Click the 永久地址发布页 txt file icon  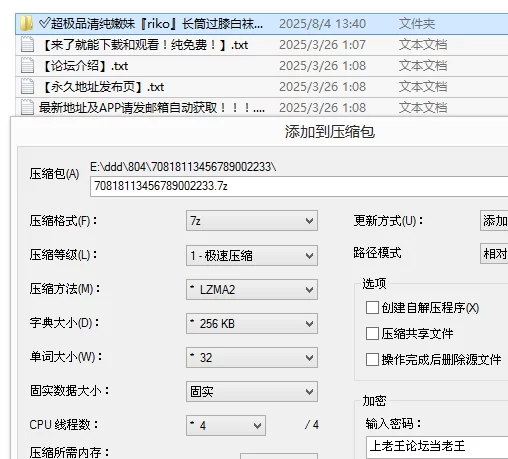click(27, 87)
